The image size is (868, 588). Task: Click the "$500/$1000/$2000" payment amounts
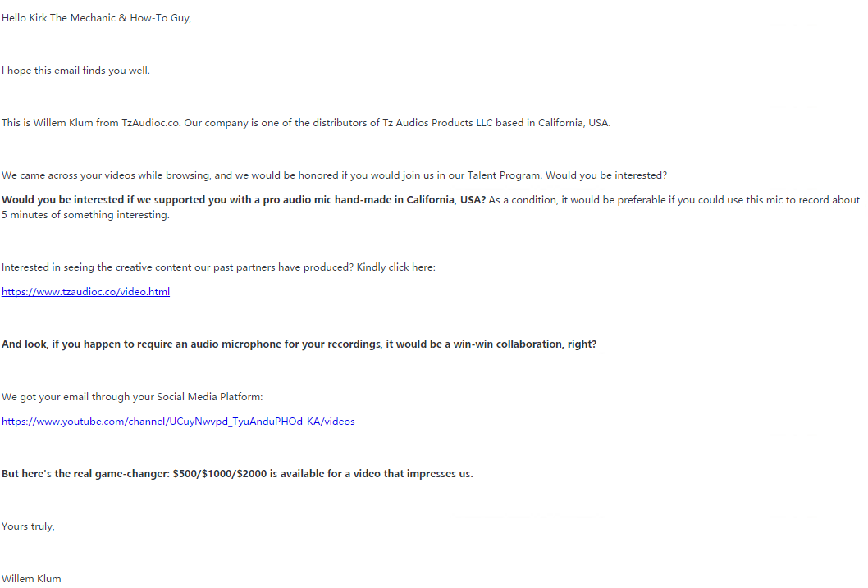pyautogui.click(x=220, y=474)
